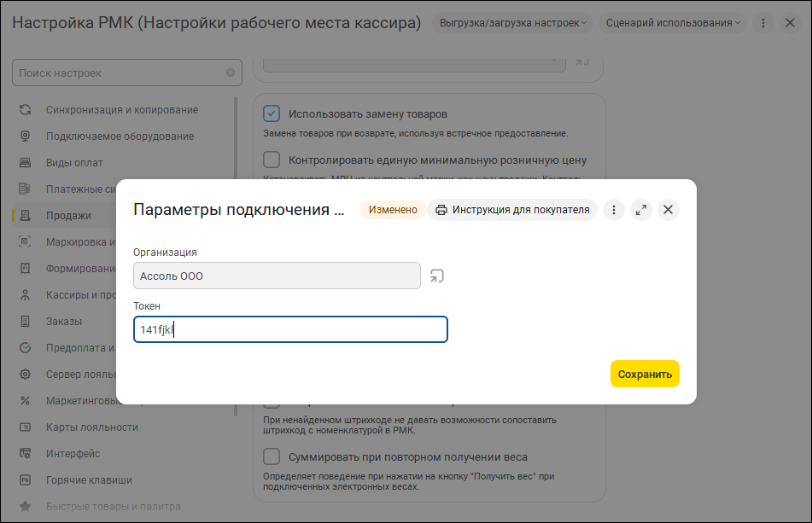Click the Виды оплат sidebar icon

pyautogui.click(x=26, y=163)
